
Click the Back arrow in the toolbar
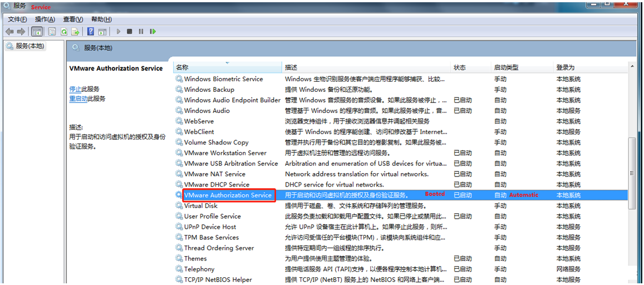click(9, 32)
